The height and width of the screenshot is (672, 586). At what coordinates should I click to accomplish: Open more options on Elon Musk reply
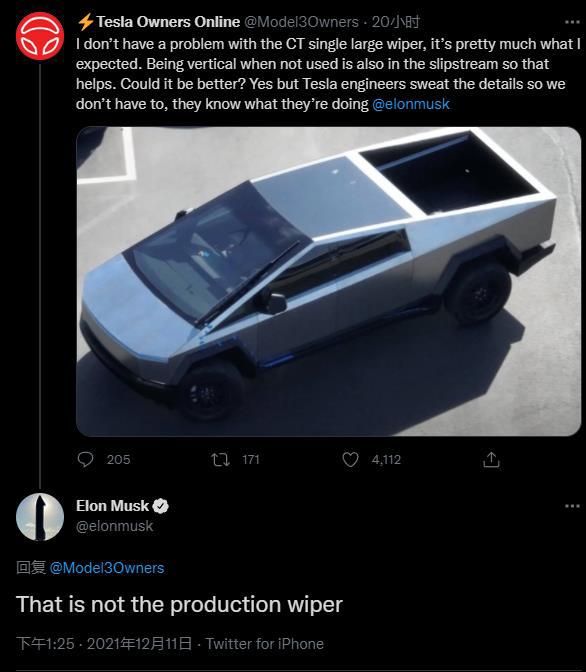click(572, 506)
